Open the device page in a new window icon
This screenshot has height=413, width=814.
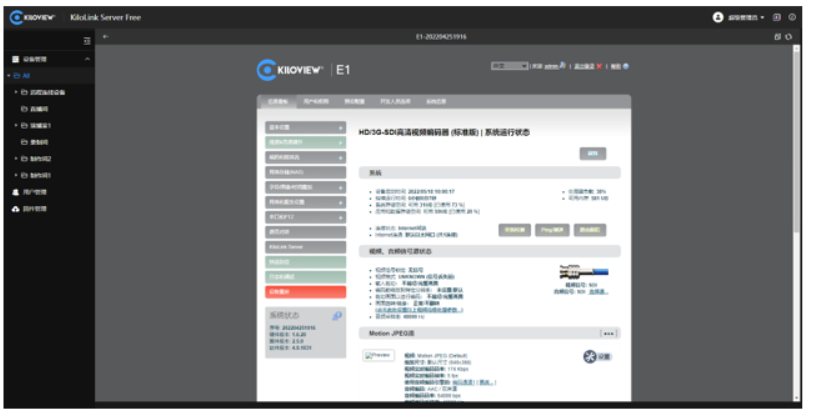(777, 37)
